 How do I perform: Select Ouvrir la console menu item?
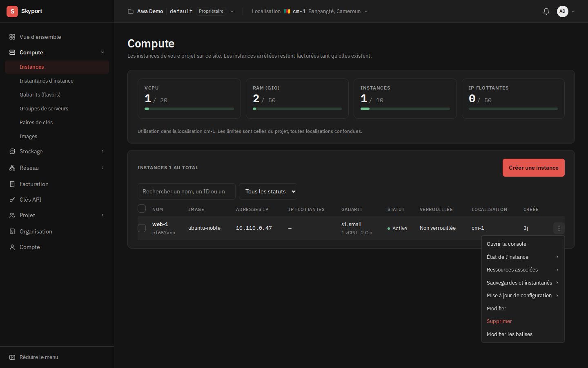[523, 244]
